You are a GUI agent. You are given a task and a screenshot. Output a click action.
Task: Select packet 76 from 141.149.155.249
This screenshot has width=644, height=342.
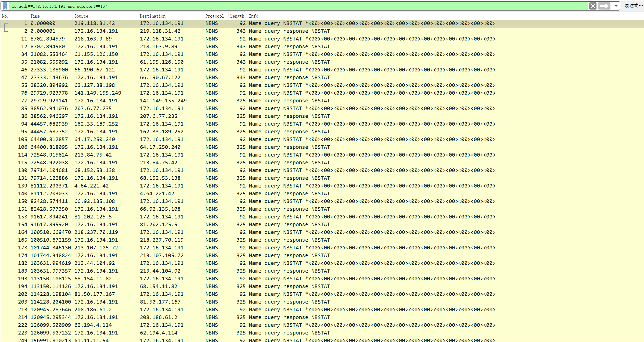pyautogui.click(x=98, y=93)
